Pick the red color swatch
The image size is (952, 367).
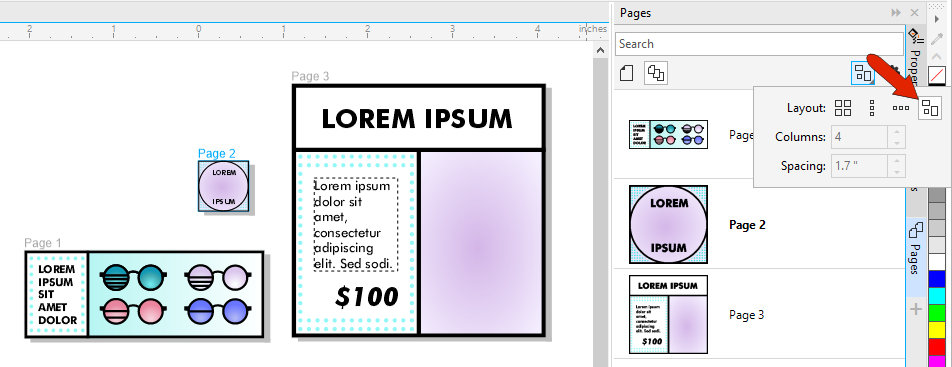click(x=938, y=346)
